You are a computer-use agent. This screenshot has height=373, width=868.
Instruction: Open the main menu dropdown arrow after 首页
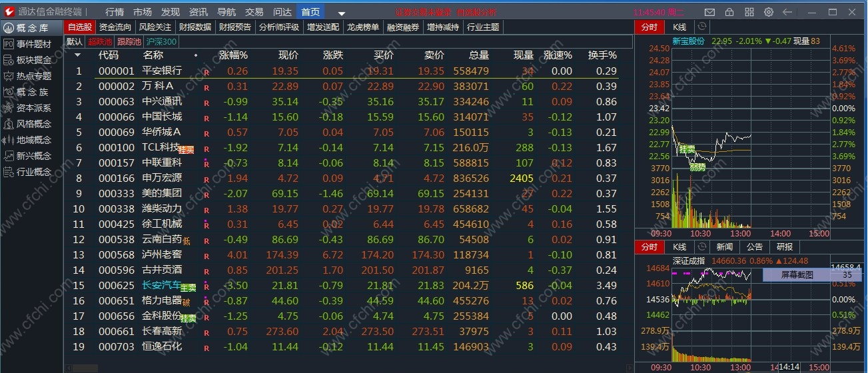pyautogui.click(x=342, y=13)
